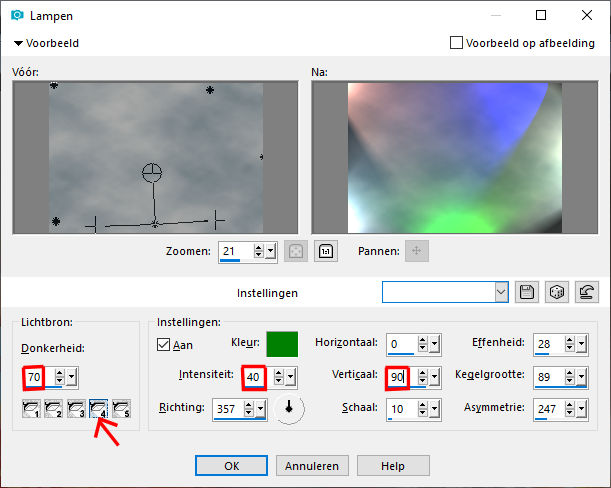Open Verticaal slider dropdown arrow
The image size is (611, 488).
click(x=434, y=377)
